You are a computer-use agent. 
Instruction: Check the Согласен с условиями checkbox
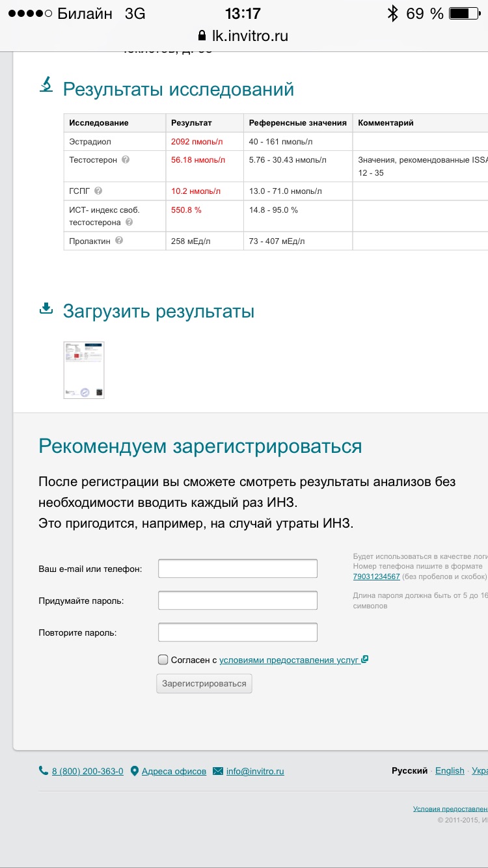click(163, 660)
